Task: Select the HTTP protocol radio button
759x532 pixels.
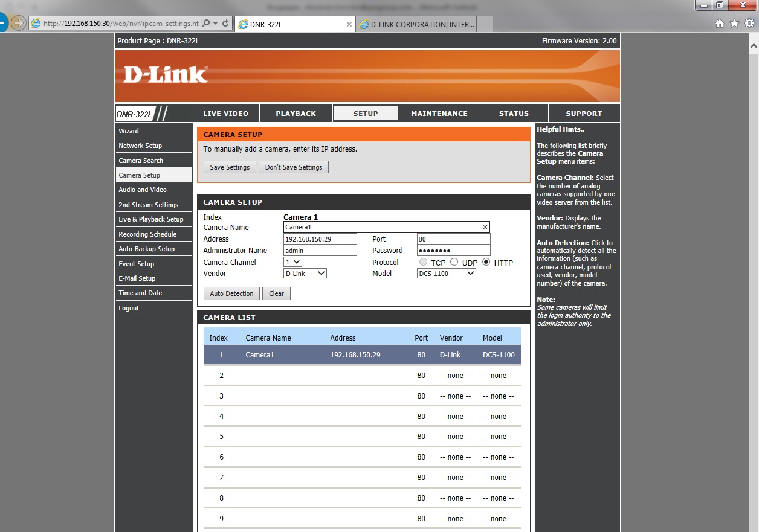Action: pos(486,263)
